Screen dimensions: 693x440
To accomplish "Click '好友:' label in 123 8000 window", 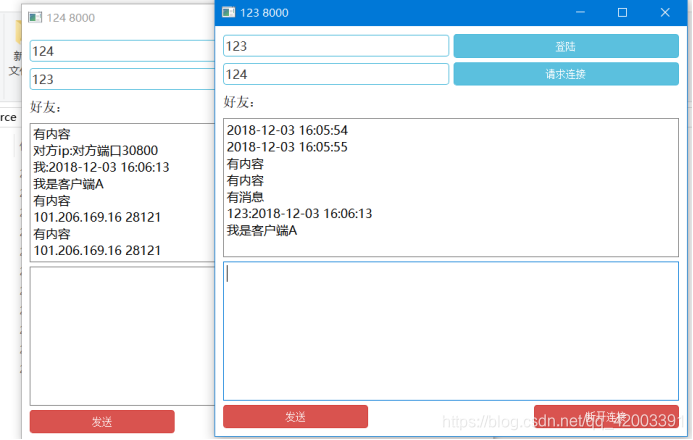I will tap(239, 102).
